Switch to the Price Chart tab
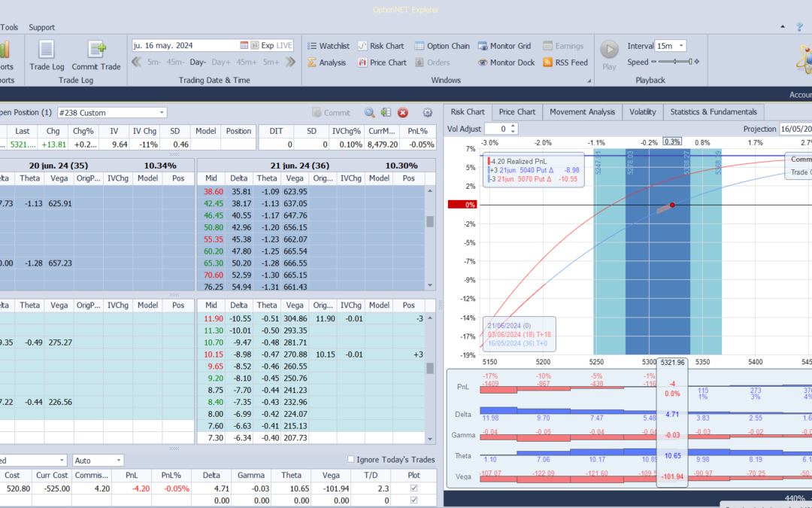 point(517,112)
